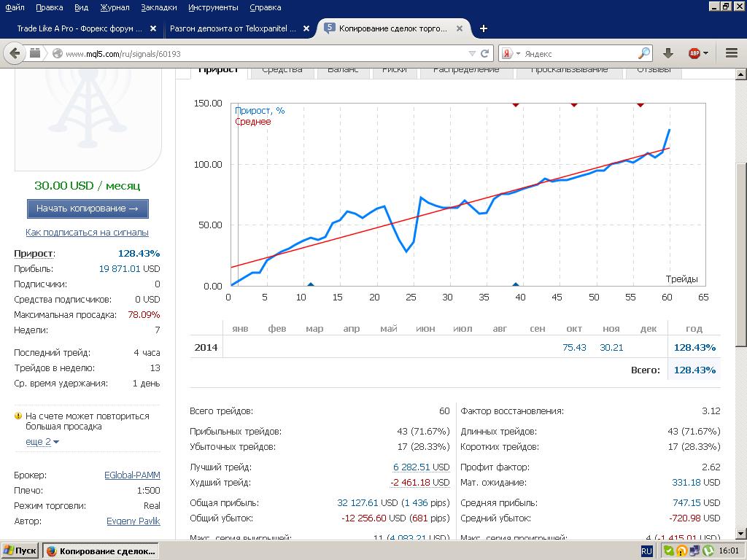Viewport: 747px width, 560px height.
Task: Open URL history dropdown arrow
Action: [472, 54]
